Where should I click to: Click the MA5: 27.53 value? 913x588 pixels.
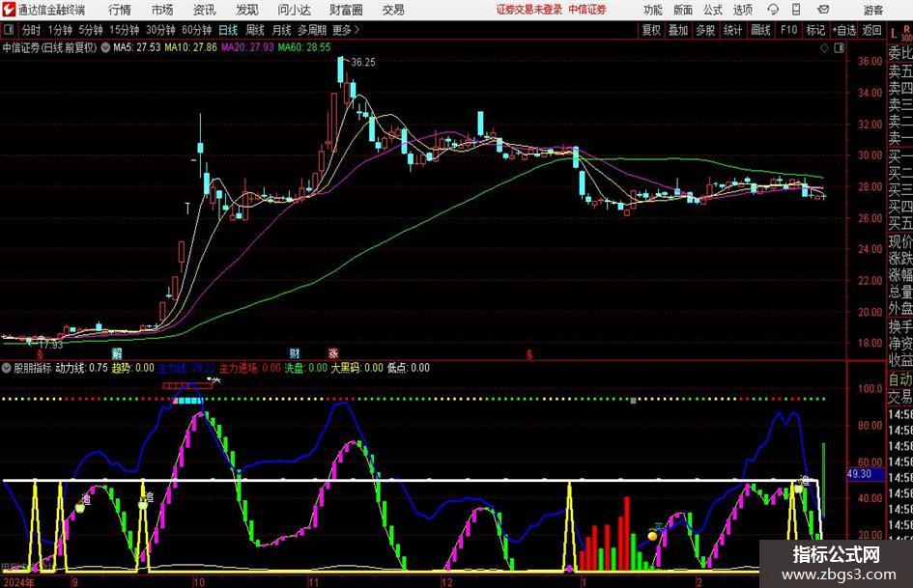coord(137,47)
